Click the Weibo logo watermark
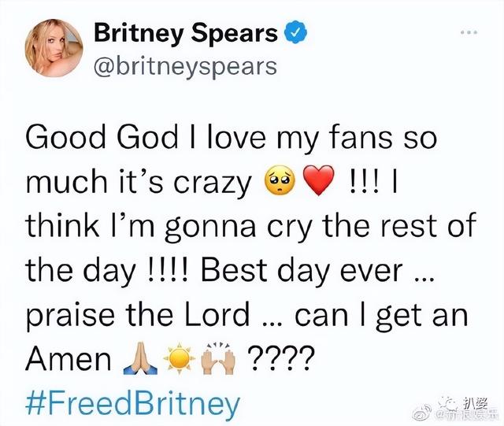504x426 pixels. coord(424,414)
